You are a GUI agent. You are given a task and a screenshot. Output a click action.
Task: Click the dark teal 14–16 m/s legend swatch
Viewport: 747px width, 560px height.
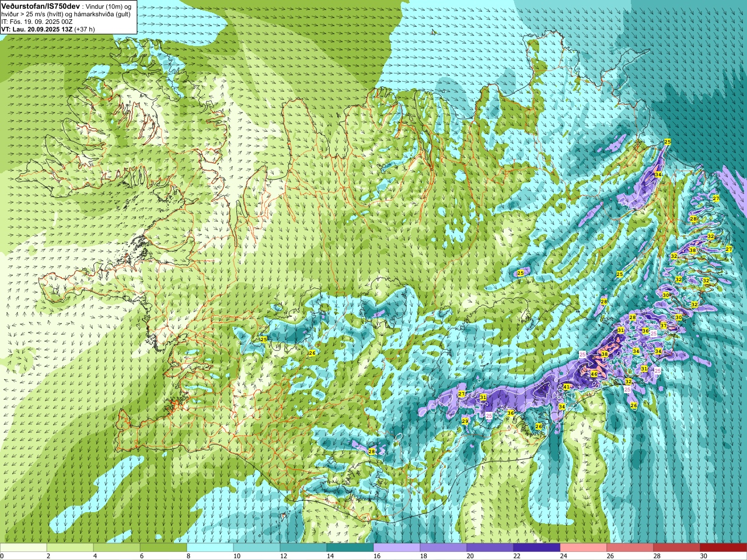coord(350,548)
